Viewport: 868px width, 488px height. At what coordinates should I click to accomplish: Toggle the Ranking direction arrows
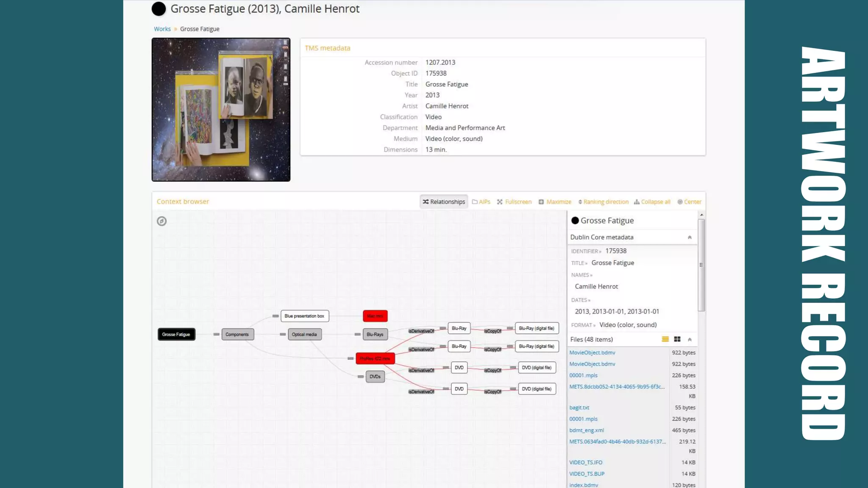tap(580, 202)
